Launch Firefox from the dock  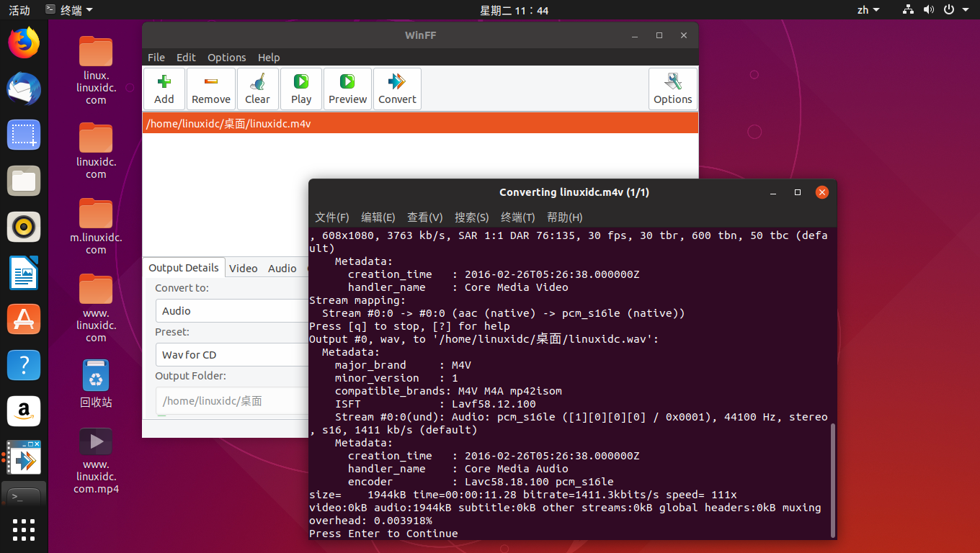[x=24, y=43]
